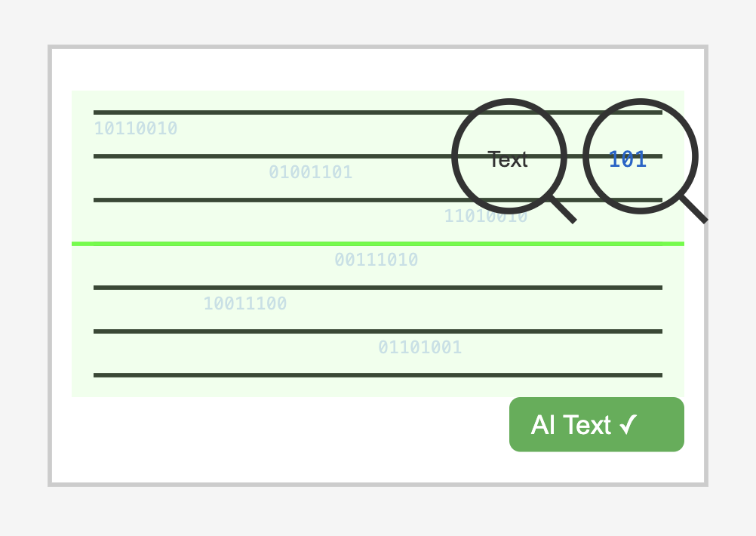
Task: Click the blue "101" inside the lens
Action: [627, 159]
